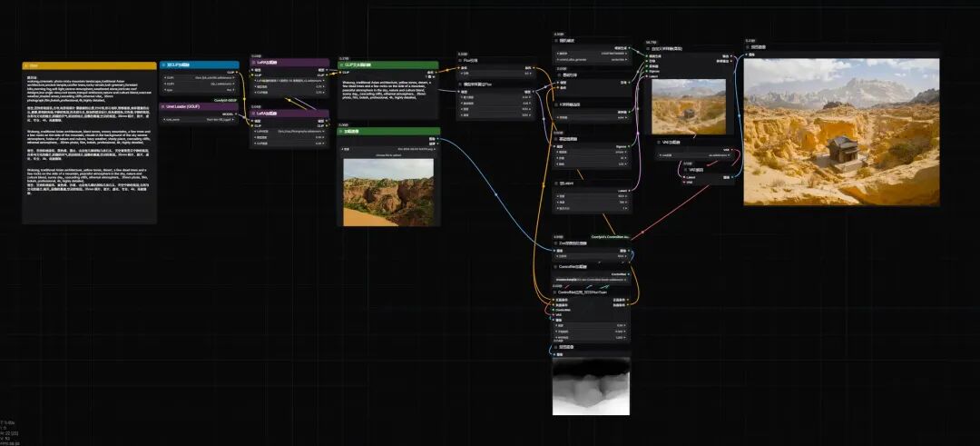
Task: Adjust the model strength value in the second LoRA loader
Action: pos(289,138)
